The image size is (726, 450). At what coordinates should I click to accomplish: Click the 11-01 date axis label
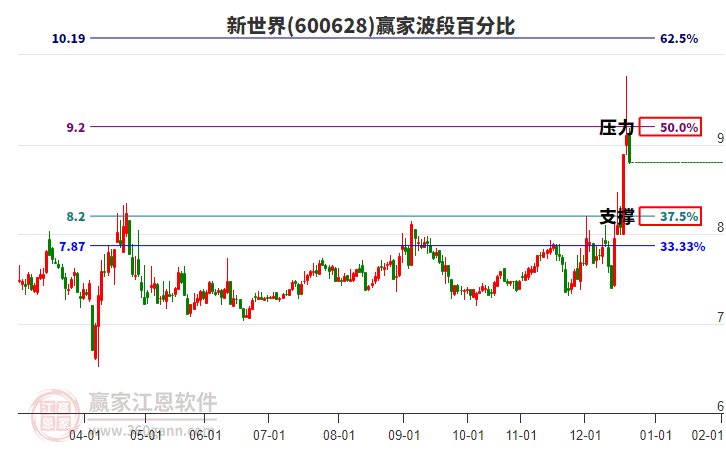[521, 435]
